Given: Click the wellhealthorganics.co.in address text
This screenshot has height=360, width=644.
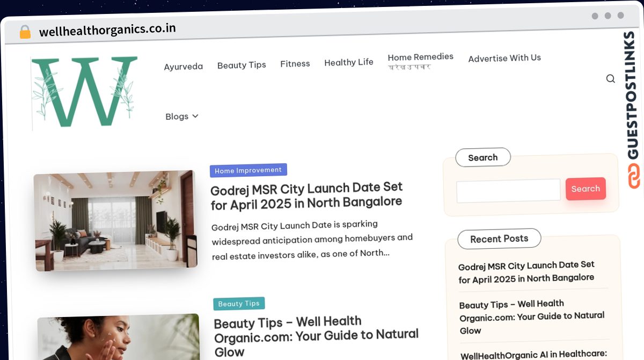Looking at the screenshot, I should pos(107,30).
